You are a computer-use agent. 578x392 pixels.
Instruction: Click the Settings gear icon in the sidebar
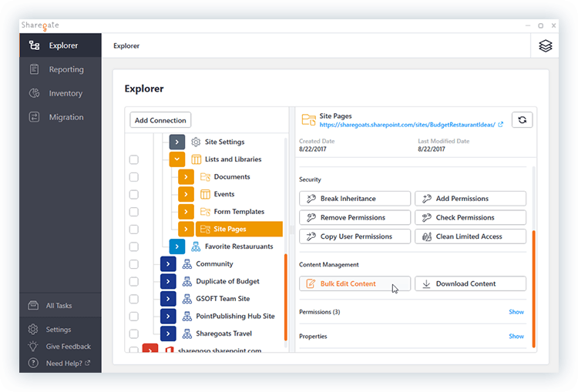point(33,330)
